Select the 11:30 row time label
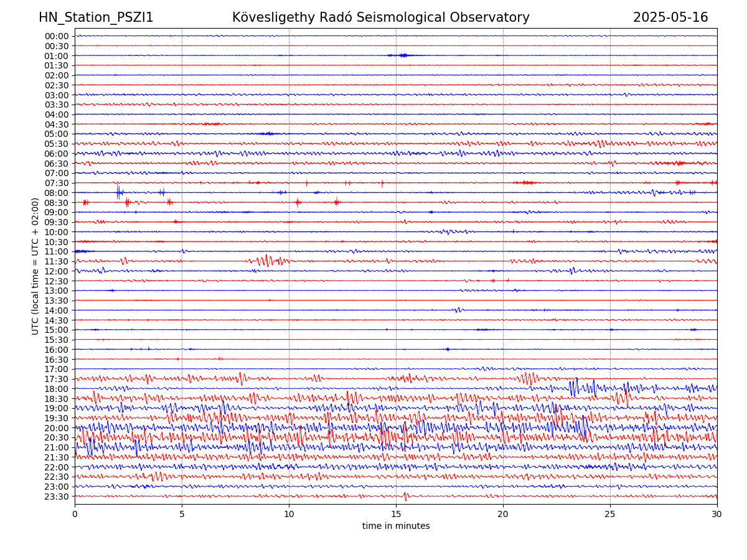 tap(57, 261)
